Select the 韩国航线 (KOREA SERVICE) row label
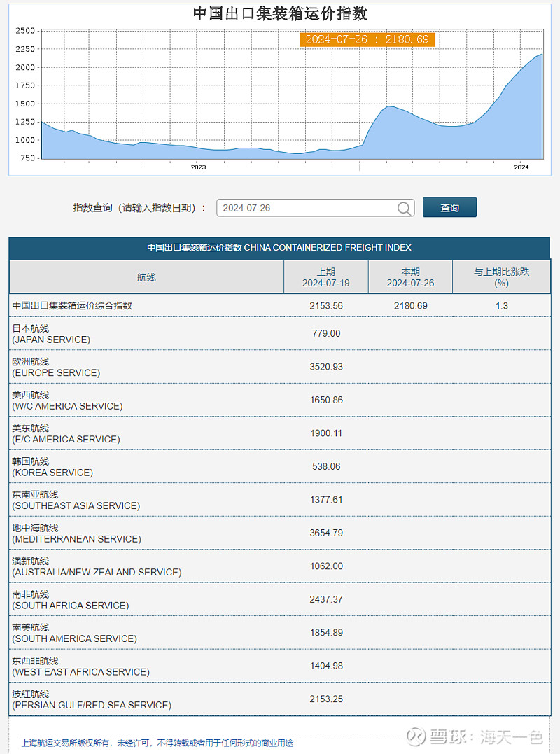 point(52,466)
